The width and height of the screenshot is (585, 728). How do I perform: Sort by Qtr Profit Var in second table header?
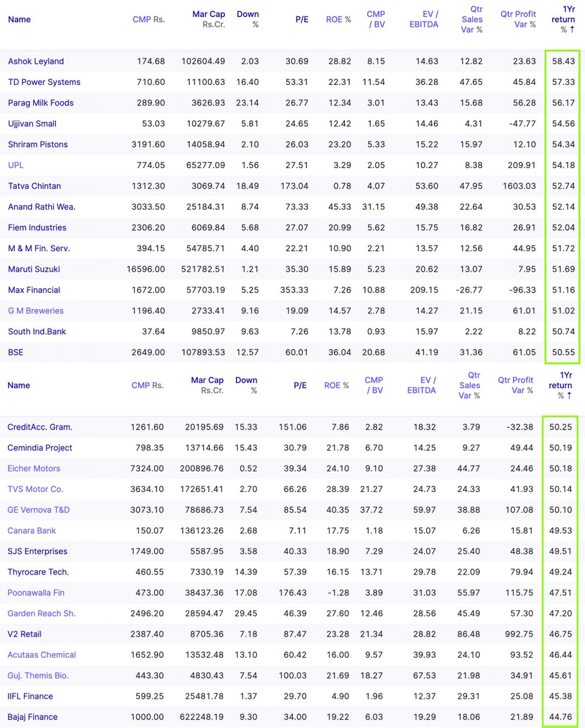tap(516, 385)
